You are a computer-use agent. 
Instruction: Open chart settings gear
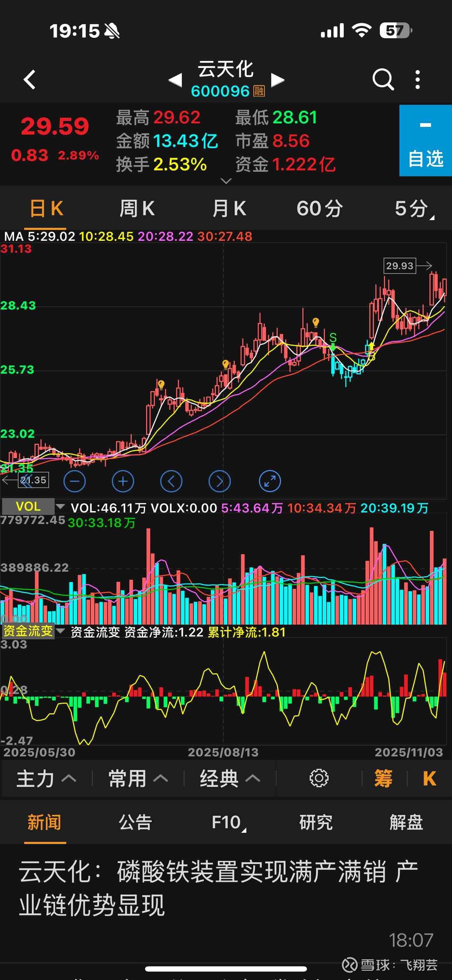click(x=319, y=778)
